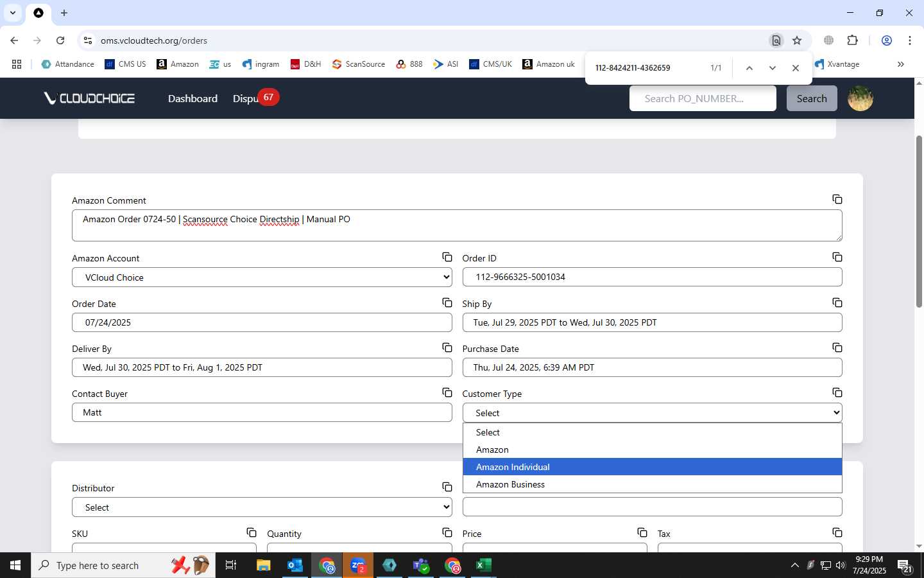Click the browser address bar
Screen dimensions: 924x578
click(x=430, y=40)
